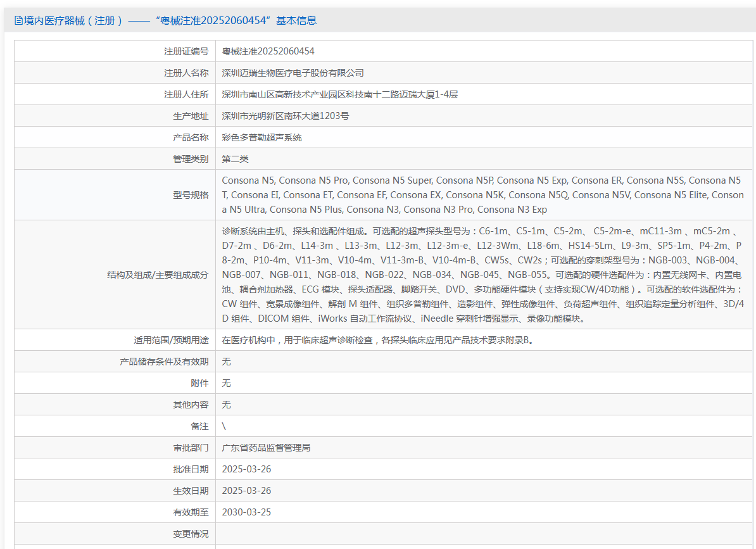The height and width of the screenshot is (549, 756).
Task: Select the label '注册证编号'
Action: click(186, 51)
